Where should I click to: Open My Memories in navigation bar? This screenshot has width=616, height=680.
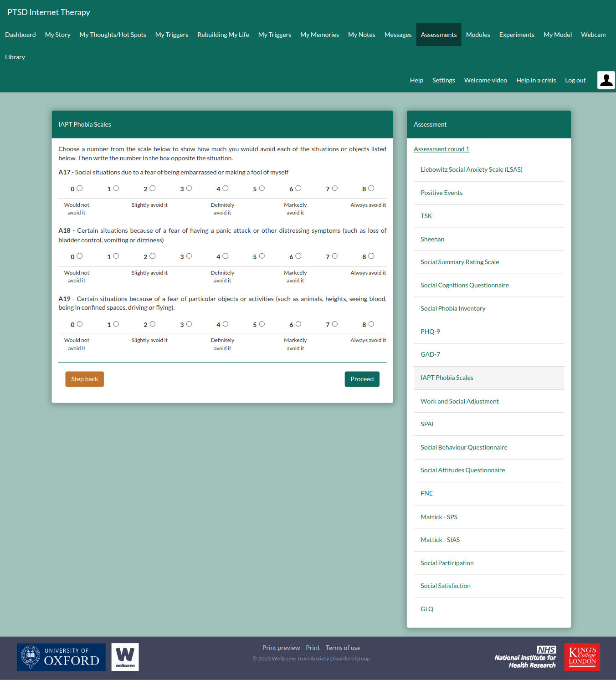tap(319, 35)
